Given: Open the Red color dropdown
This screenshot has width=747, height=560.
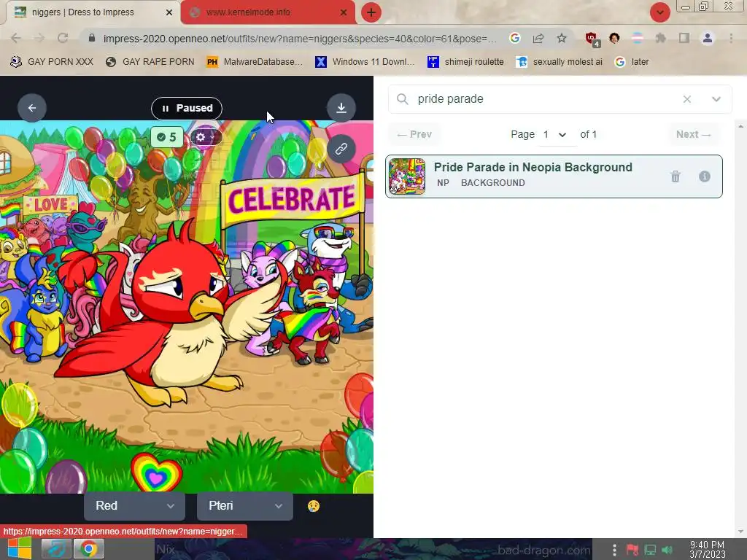Looking at the screenshot, I should tap(134, 506).
